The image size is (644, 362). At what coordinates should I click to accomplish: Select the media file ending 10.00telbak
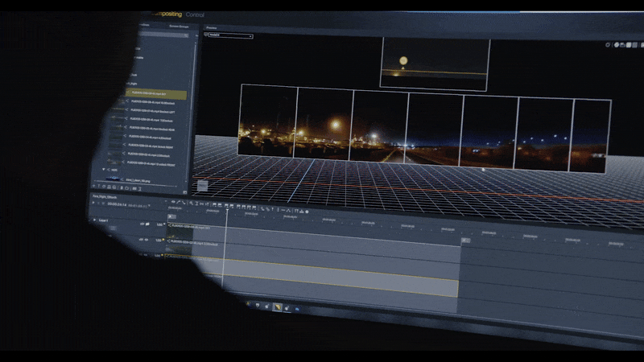pyautogui.click(x=152, y=103)
